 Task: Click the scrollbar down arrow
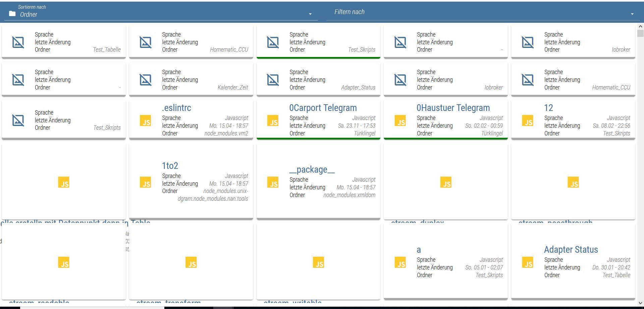640,303
